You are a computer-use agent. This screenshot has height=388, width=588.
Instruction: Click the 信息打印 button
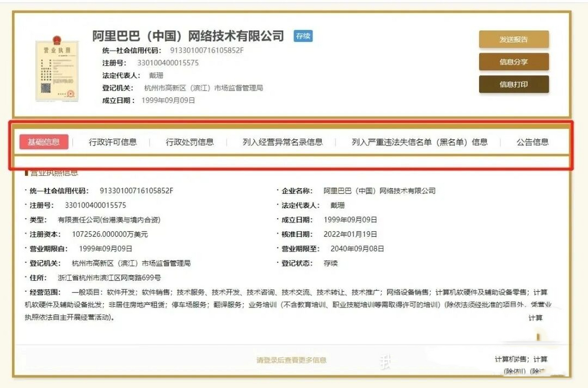click(x=514, y=84)
